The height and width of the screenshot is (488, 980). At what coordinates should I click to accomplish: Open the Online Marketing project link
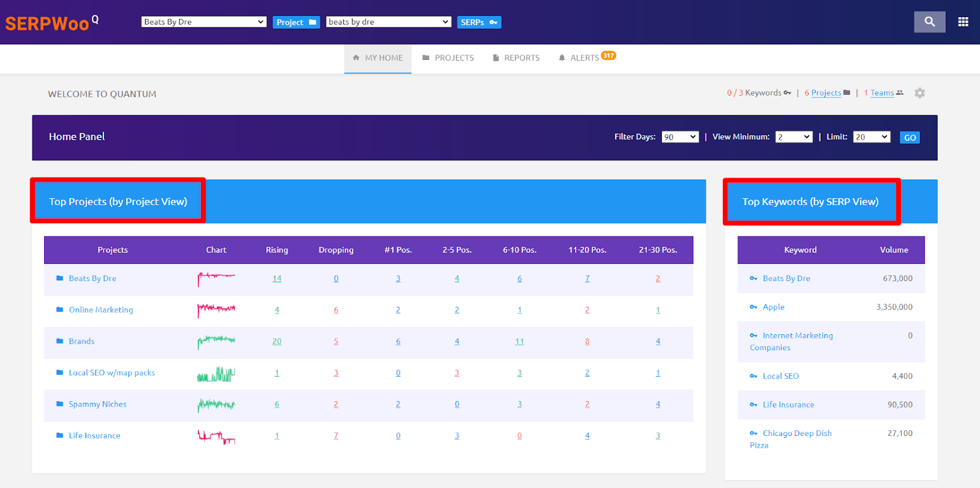(x=101, y=310)
